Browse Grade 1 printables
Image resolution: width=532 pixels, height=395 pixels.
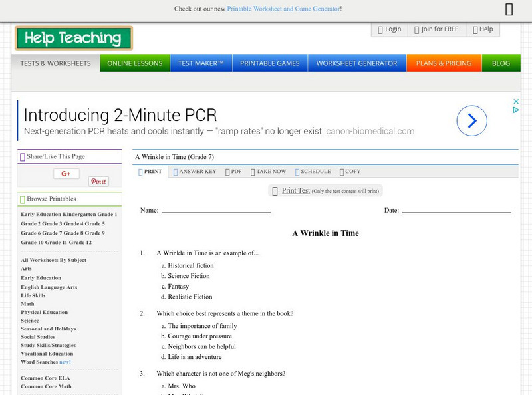point(107,215)
